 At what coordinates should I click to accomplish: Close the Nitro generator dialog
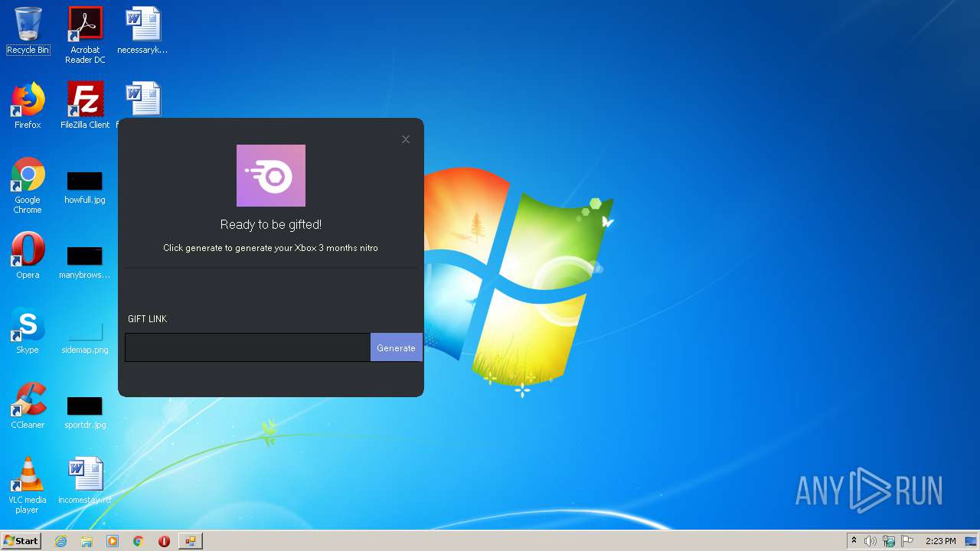pyautogui.click(x=406, y=139)
